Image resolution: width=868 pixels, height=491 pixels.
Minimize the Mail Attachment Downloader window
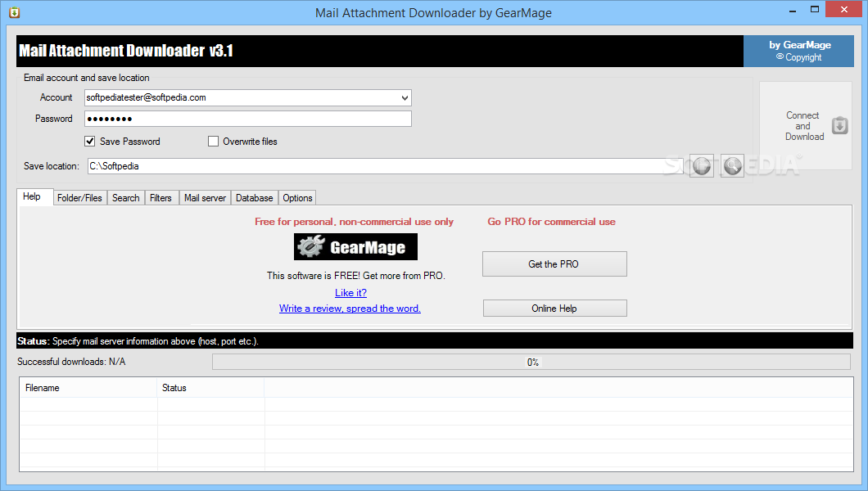click(x=793, y=10)
